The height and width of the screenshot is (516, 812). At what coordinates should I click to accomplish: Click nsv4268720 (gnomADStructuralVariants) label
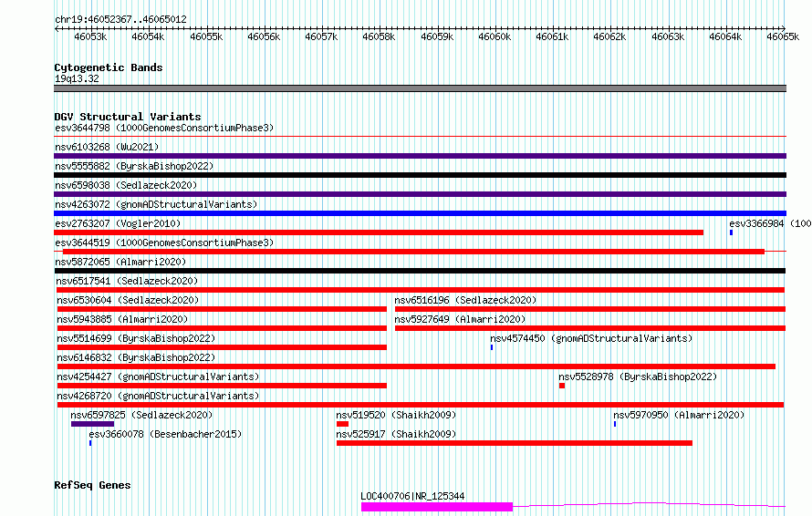[158, 396]
